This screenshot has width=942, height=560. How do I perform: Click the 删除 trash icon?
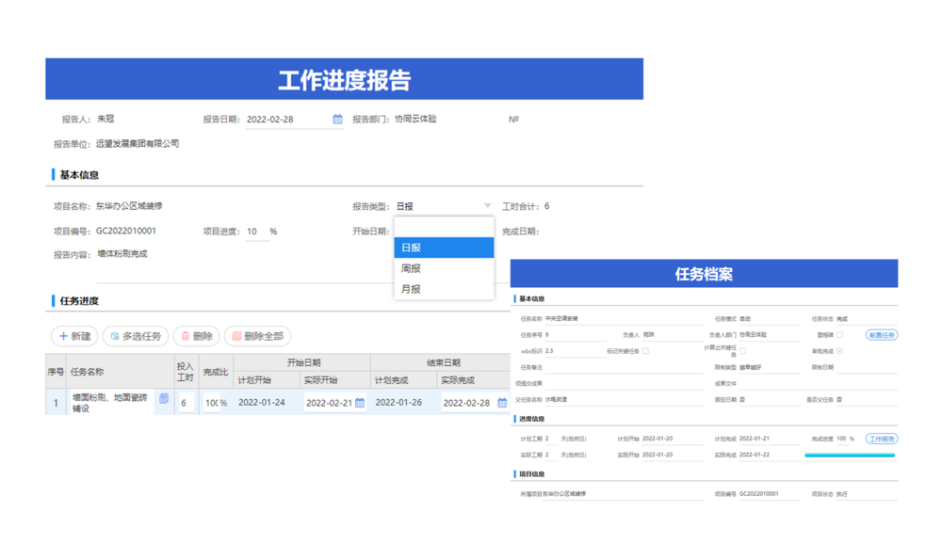point(185,334)
